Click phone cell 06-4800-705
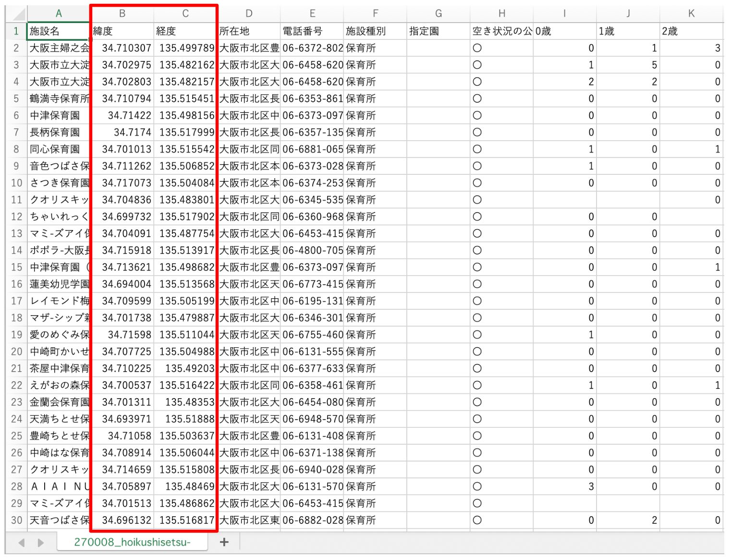This screenshot has height=560, width=731. coord(312,250)
